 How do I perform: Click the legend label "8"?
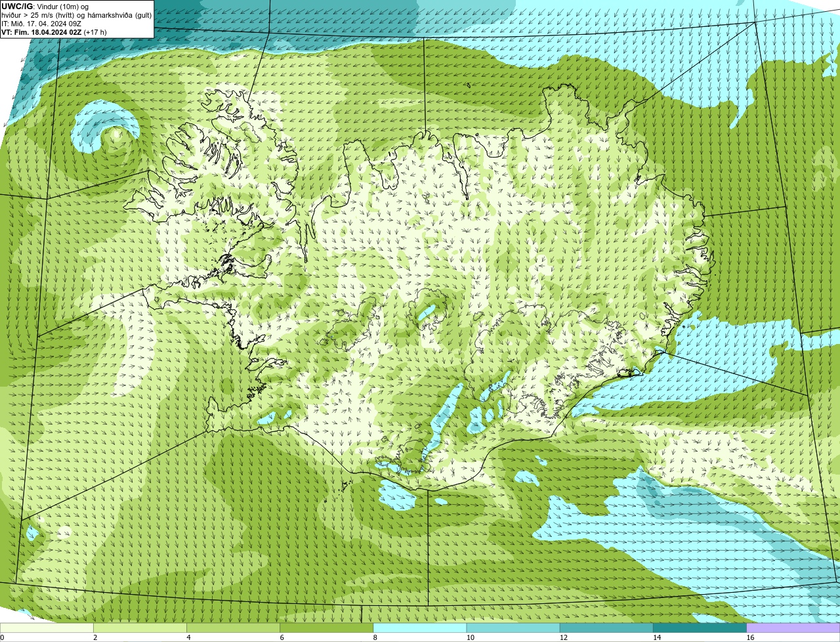coord(375,637)
